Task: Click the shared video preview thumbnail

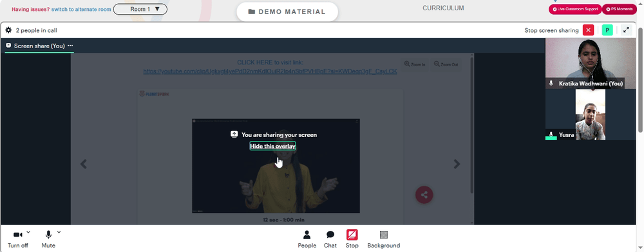Action: click(276, 166)
